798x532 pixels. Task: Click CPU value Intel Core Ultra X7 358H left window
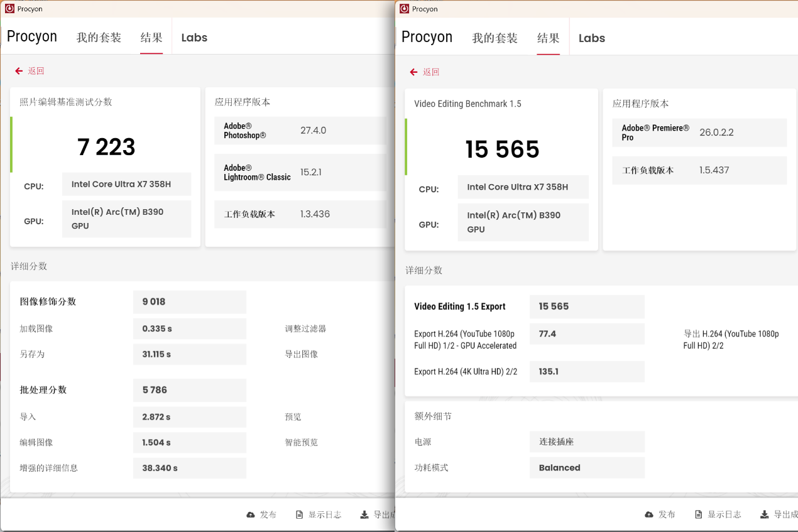(x=126, y=184)
